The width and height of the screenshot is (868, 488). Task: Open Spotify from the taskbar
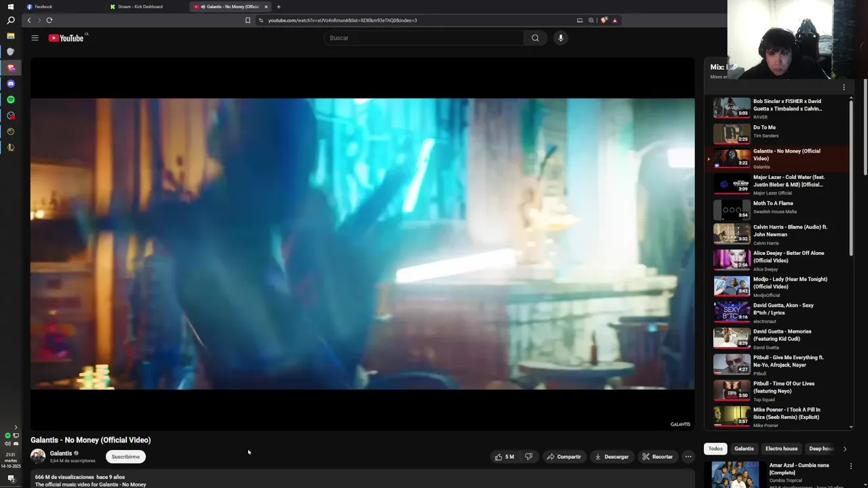tap(11, 100)
